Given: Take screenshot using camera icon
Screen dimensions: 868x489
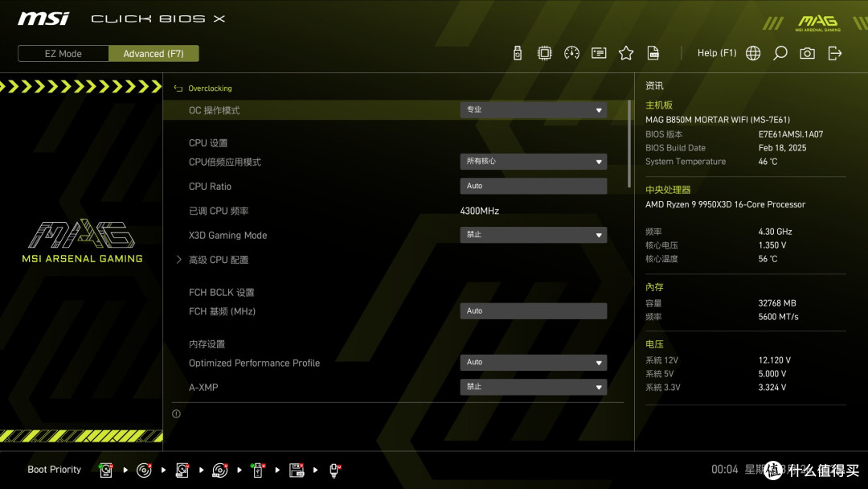Looking at the screenshot, I should tap(807, 53).
